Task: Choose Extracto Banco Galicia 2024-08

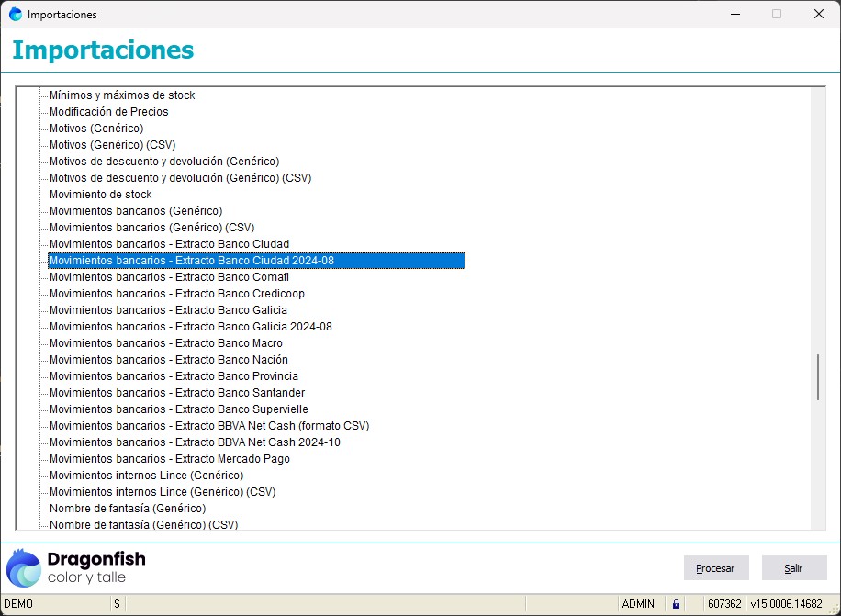Action: click(190, 327)
